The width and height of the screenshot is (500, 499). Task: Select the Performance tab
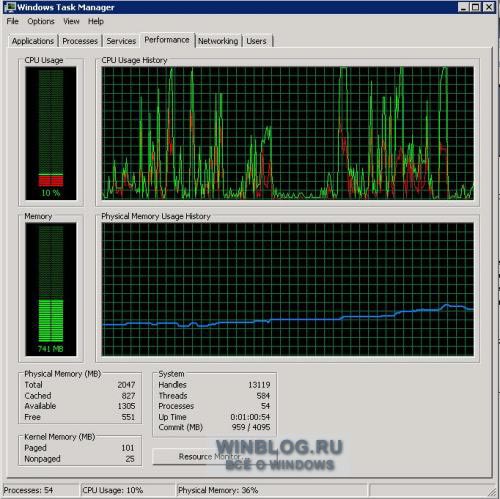click(167, 40)
